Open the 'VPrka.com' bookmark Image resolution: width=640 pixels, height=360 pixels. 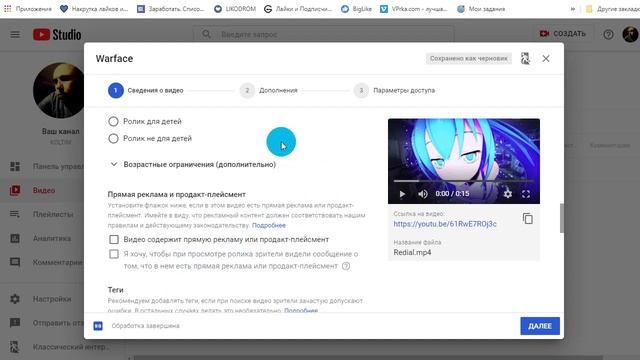(414, 9)
